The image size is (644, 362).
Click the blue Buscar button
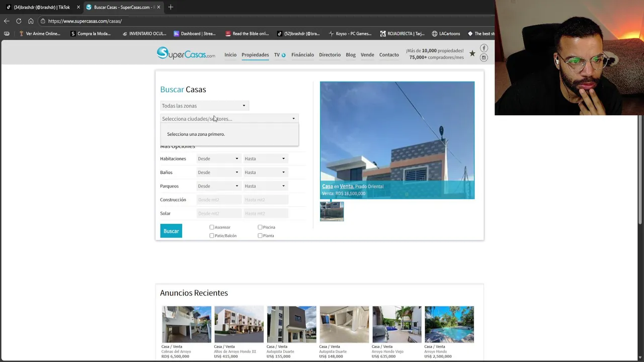coord(171,231)
